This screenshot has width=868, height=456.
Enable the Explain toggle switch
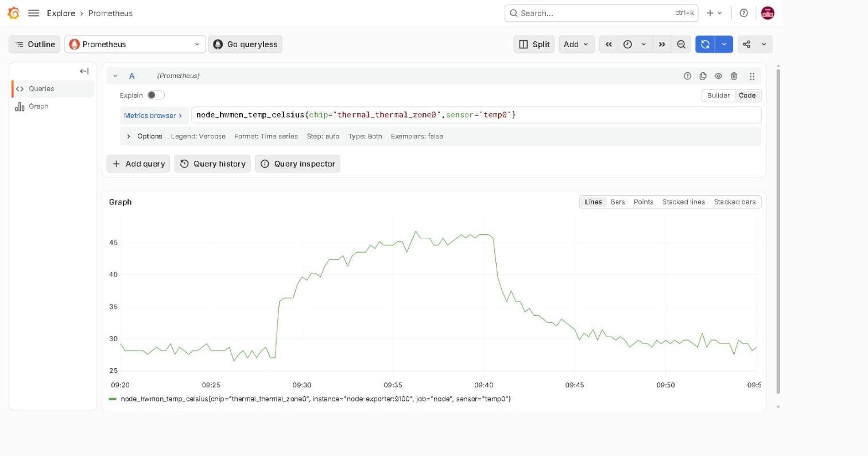pos(156,95)
